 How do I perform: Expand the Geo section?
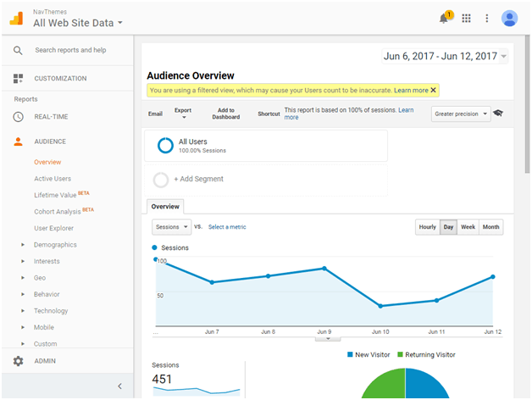23,278
